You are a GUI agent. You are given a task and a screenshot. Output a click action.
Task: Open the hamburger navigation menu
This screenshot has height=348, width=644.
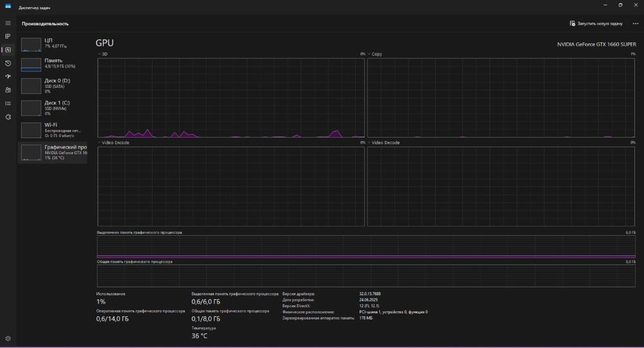click(x=8, y=23)
